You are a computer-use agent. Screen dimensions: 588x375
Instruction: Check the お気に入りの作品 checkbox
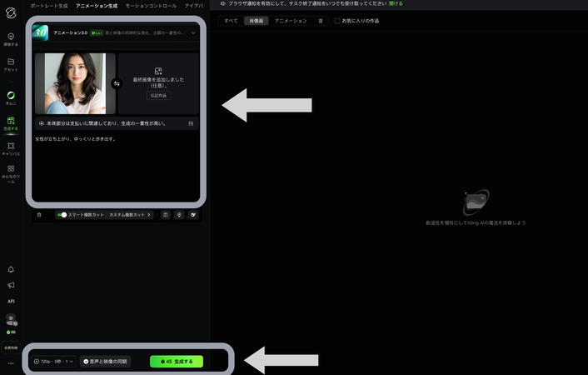tap(337, 21)
